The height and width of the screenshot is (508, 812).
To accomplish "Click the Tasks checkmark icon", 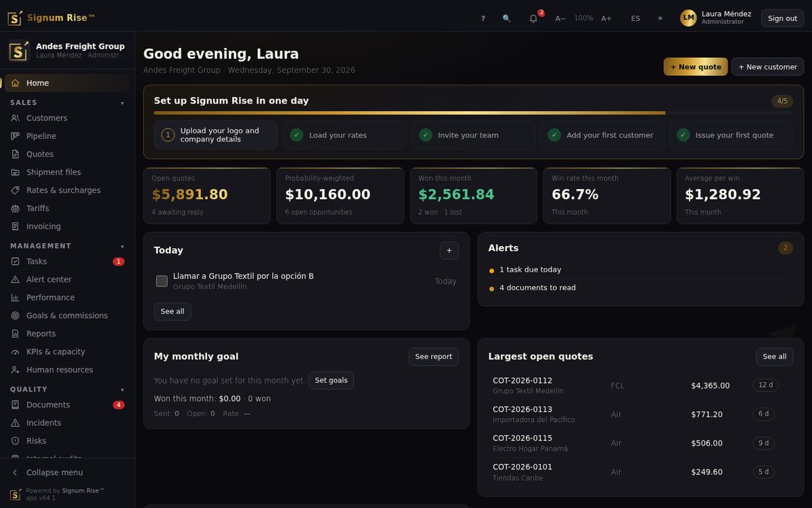I will coord(15,261).
